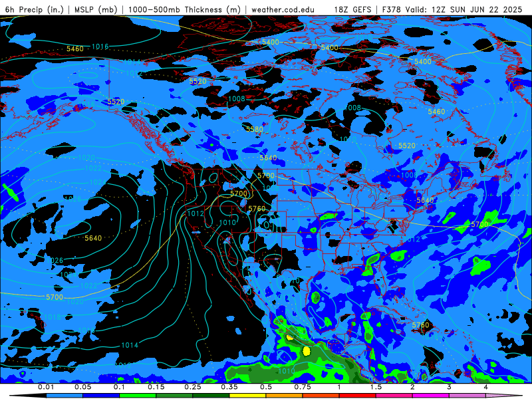Pick the orange 0.5 legend swatch
The image size is (532, 399).
[x=285, y=396]
